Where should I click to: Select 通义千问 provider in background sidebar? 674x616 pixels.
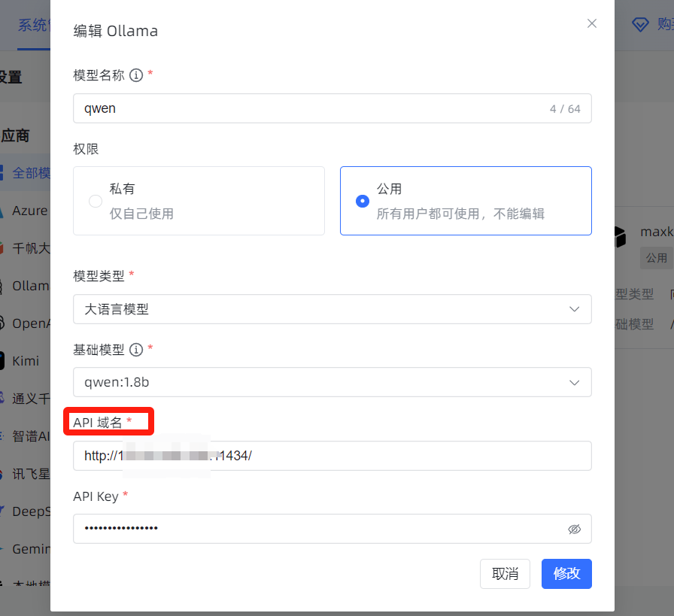tap(25, 399)
